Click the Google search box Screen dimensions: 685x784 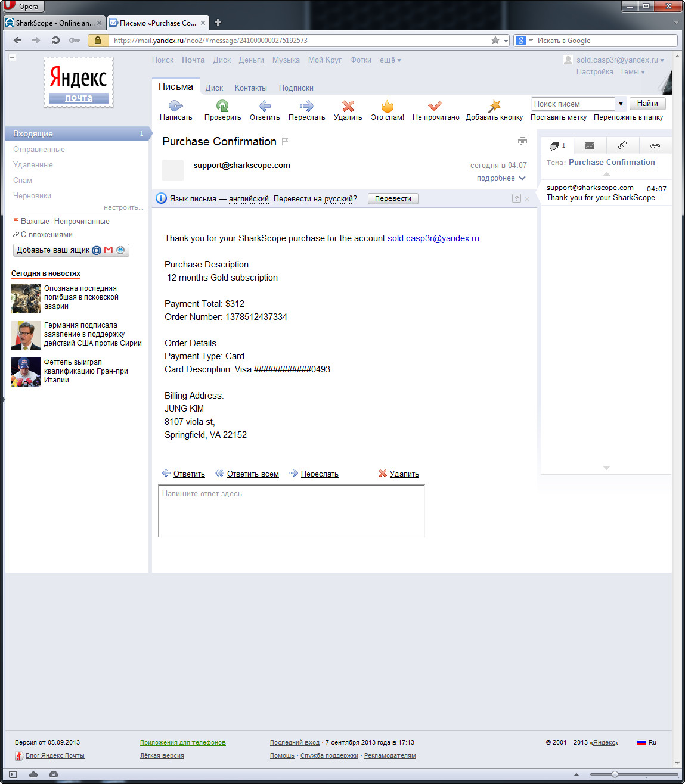click(x=606, y=41)
